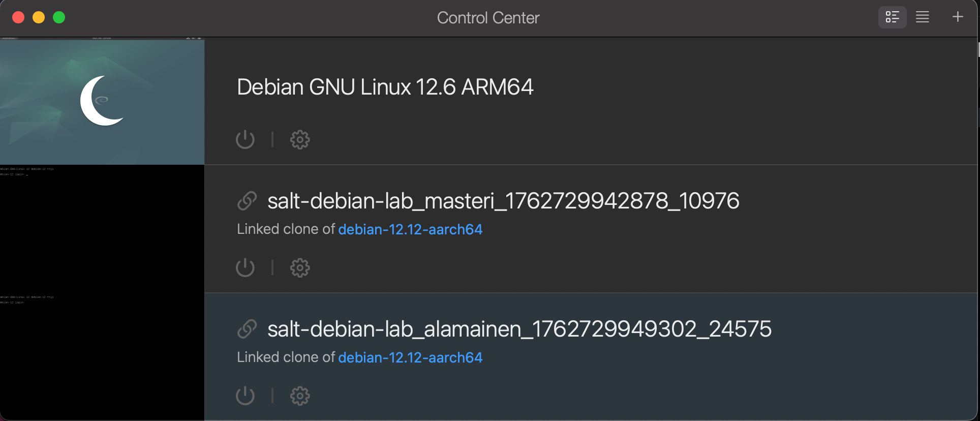Open configuration gear for salt-debian-lab_masteri VM
Viewport: 980px width, 421px height.
pyautogui.click(x=300, y=267)
